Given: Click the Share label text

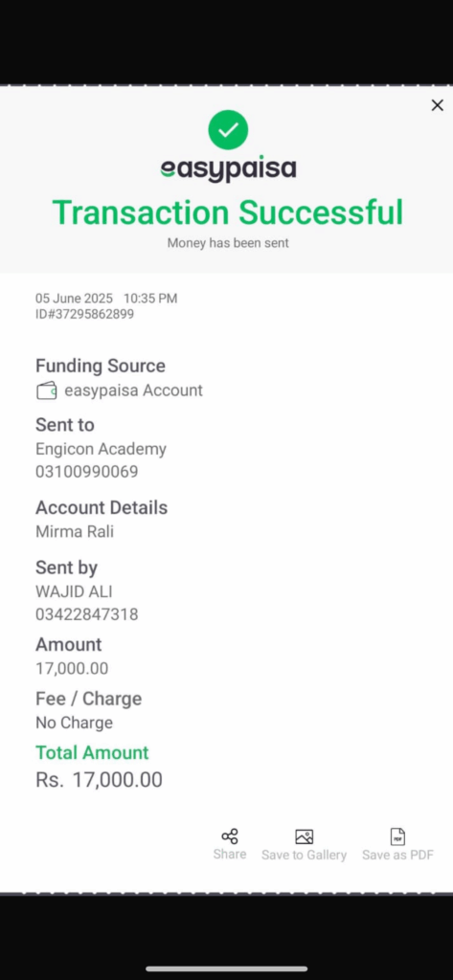Looking at the screenshot, I should pyautogui.click(x=230, y=855).
